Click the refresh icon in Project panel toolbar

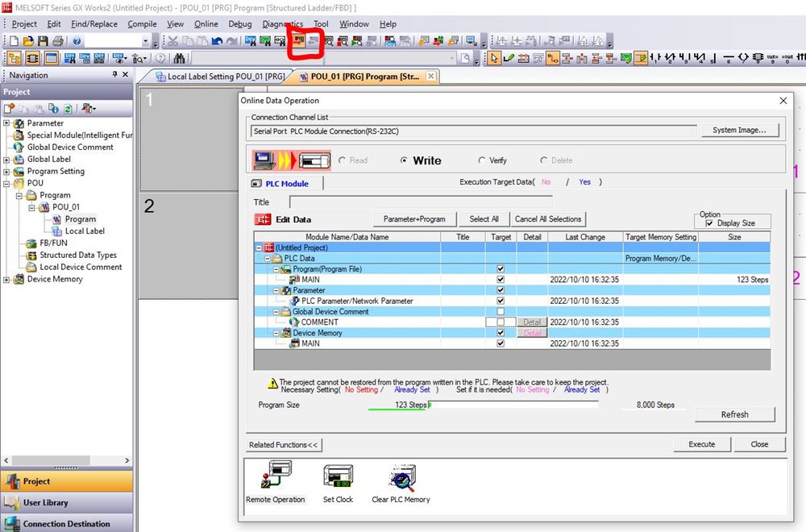[68, 109]
